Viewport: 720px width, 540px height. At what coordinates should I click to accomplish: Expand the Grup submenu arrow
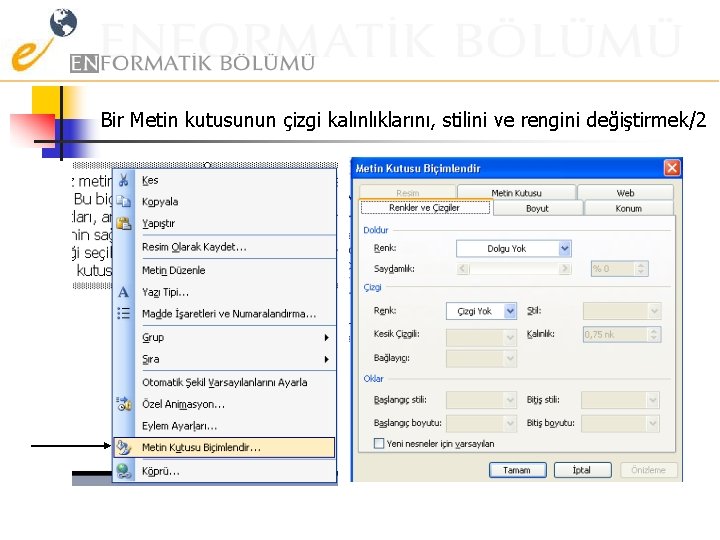[x=326, y=338]
